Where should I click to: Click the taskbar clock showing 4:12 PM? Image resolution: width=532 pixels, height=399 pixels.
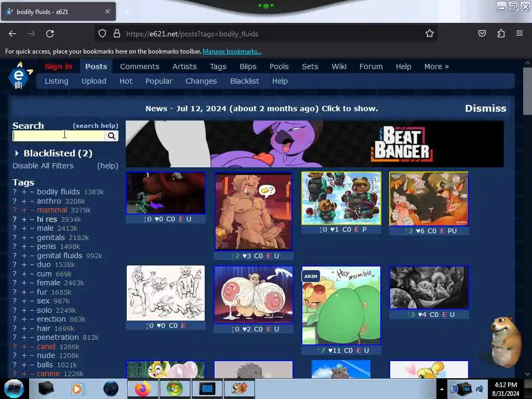pyautogui.click(x=506, y=389)
